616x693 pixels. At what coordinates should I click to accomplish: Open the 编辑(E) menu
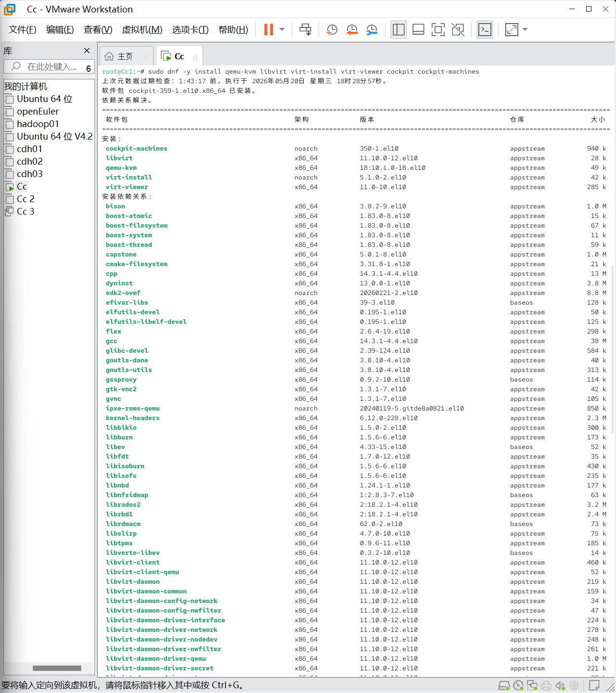60,30
